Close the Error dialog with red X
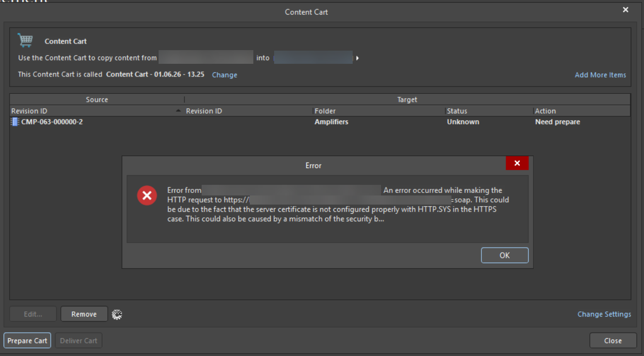The height and width of the screenshot is (356, 644). 517,163
